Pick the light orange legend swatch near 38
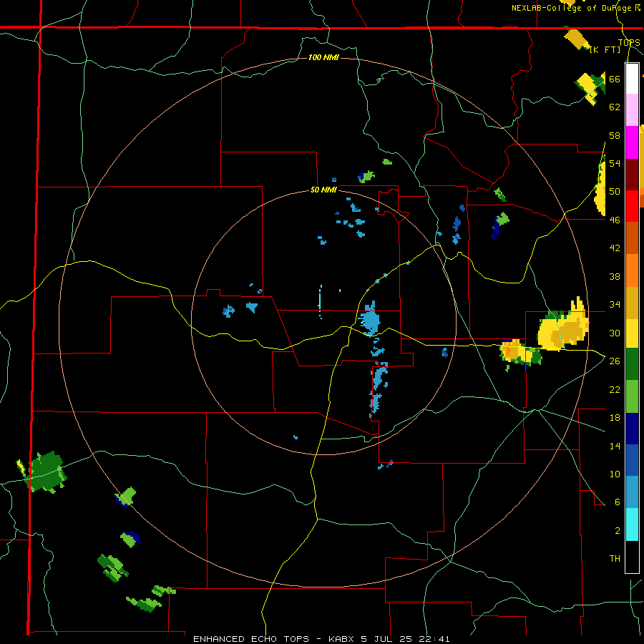The height and width of the screenshot is (644, 644). (632, 270)
